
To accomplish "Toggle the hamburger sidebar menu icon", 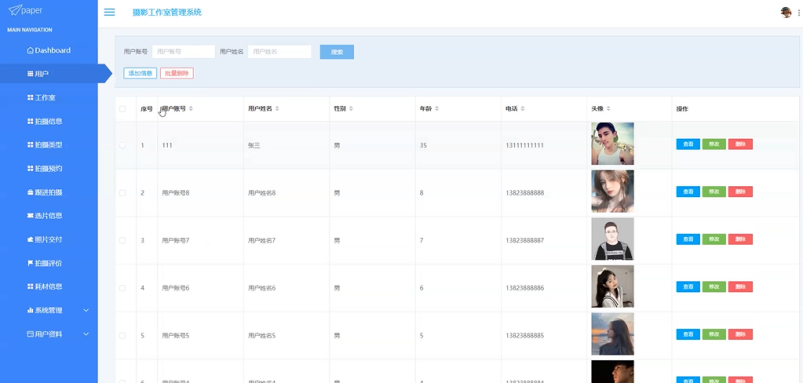I will 109,12.
